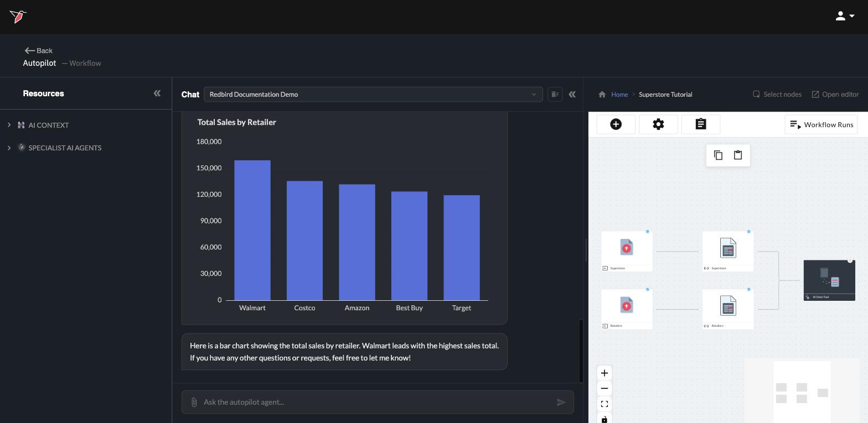The height and width of the screenshot is (423, 868).
Task: Select the Superstore dataset node
Action: (728, 252)
